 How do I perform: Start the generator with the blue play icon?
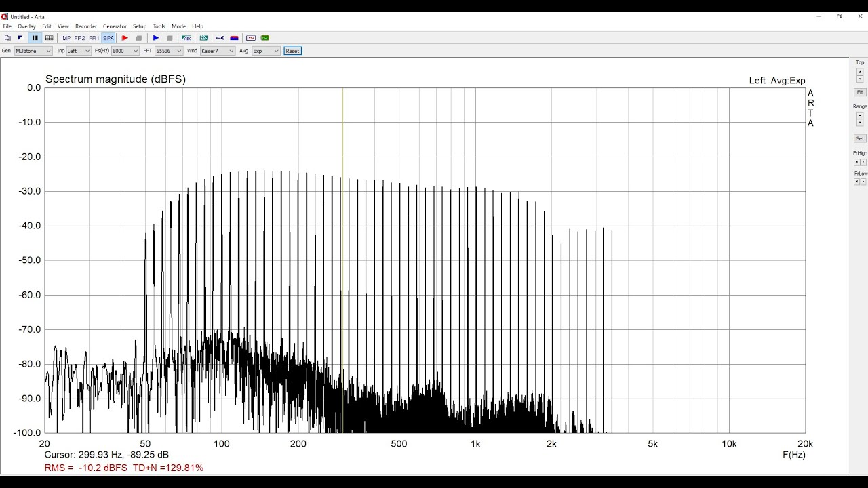pyautogui.click(x=156, y=38)
